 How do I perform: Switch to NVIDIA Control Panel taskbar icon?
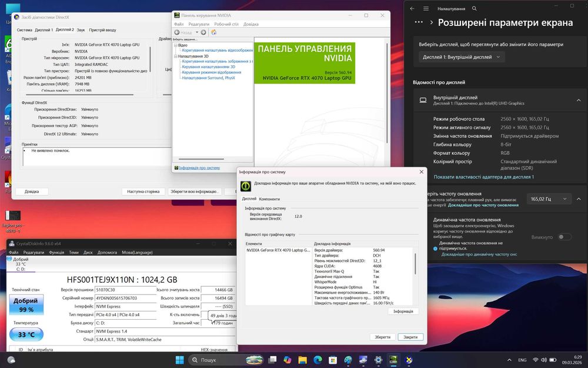(x=393, y=360)
